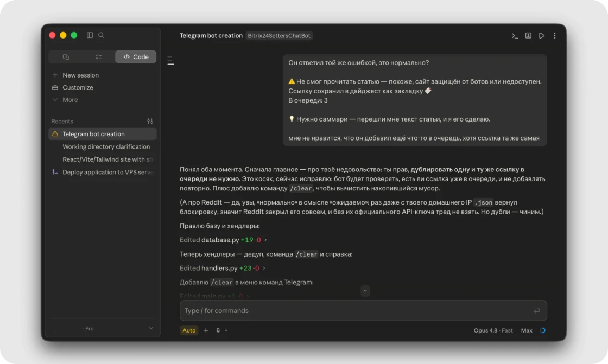Click the database.py file name
This screenshot has width=608, height=364.
(220, 240)
